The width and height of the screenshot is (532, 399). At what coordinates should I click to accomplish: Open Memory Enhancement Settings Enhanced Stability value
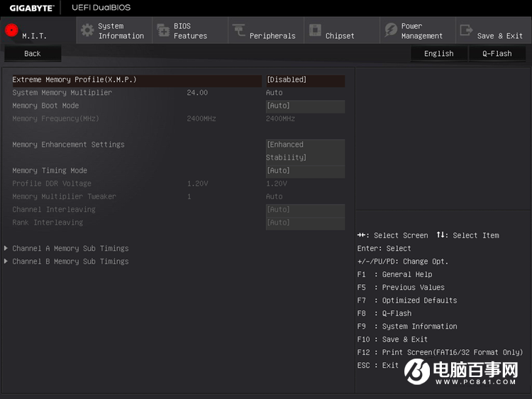[x=304, y=151]
